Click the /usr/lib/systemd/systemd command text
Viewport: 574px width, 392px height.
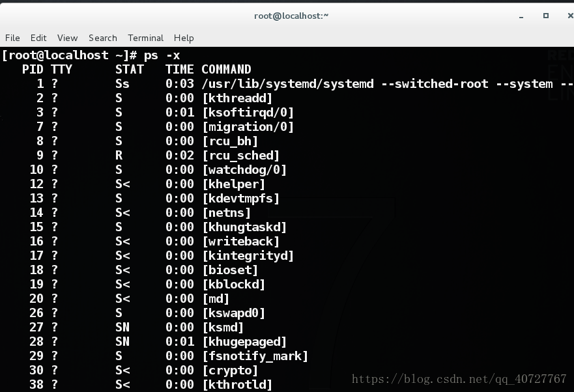tap(288, 84)
